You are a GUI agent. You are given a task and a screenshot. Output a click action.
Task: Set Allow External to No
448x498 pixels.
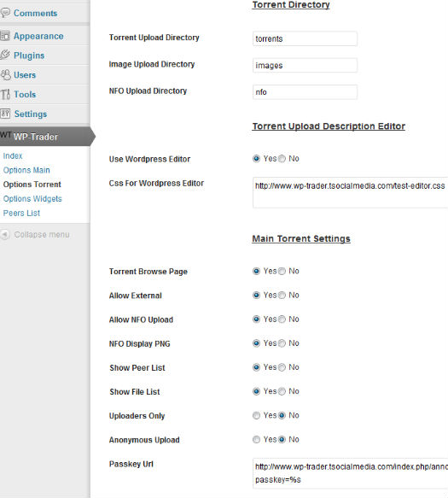[282, 296]
